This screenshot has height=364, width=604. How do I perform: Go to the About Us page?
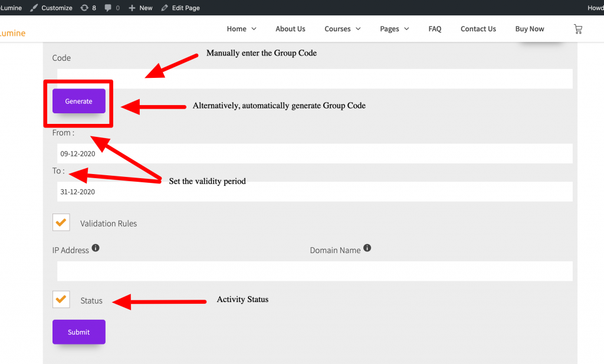(290, 29)
